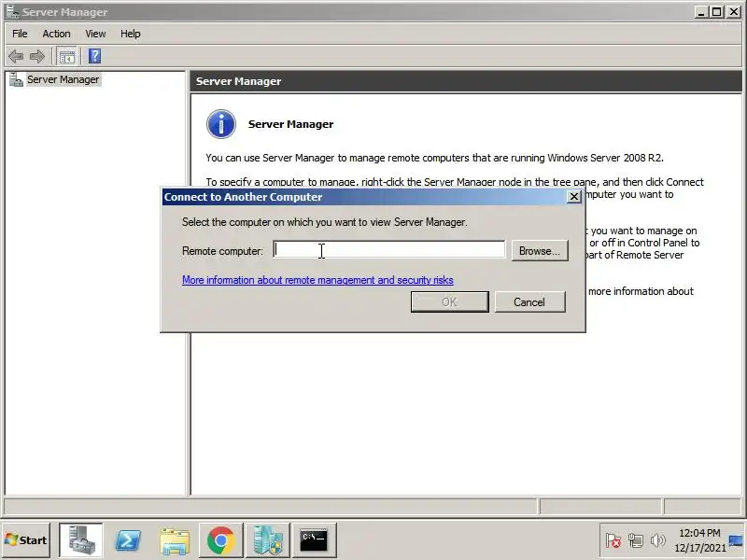Viewport: 747px width, 560px height.
Task: Minimize the Server Manager window
Action: (x=701, y=12)
